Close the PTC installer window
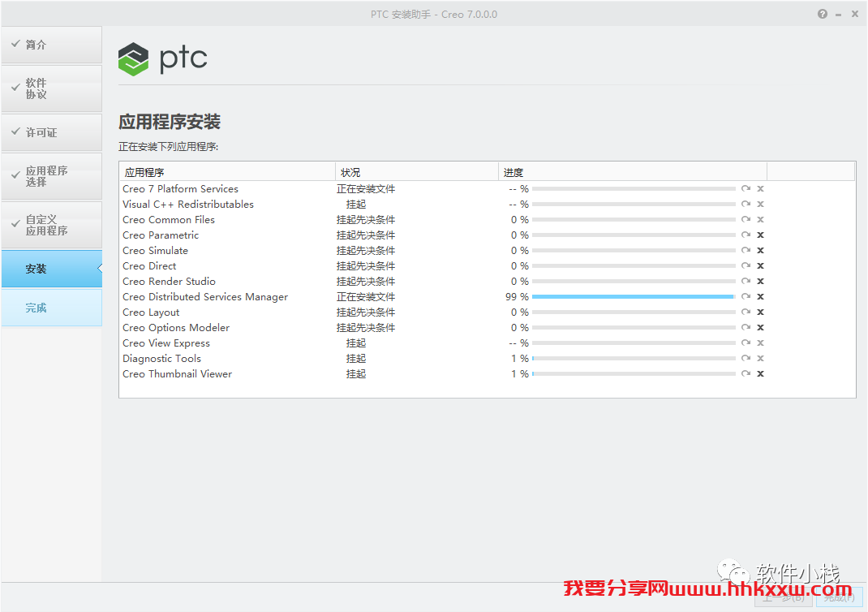This screenshot has height=612, width=868. click(x=855, y=15)
